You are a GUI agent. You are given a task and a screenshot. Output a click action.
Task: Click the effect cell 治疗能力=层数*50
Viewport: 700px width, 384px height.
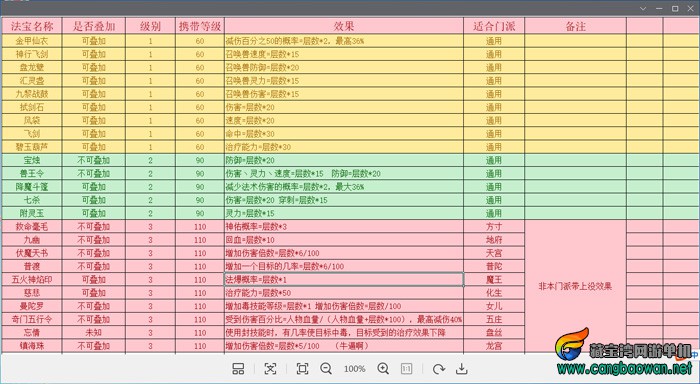[x=344, y=293]
